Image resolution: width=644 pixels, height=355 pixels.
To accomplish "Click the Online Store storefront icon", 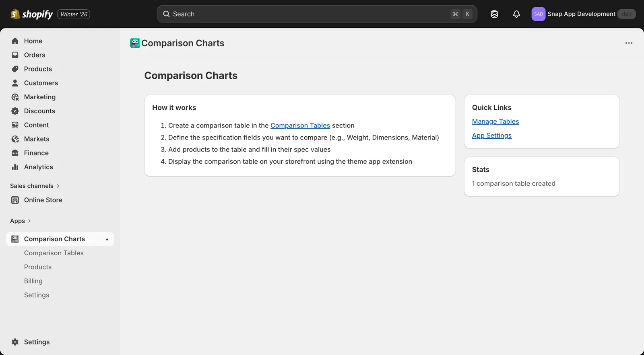I will pyautogui.click(x=15, y=200).
